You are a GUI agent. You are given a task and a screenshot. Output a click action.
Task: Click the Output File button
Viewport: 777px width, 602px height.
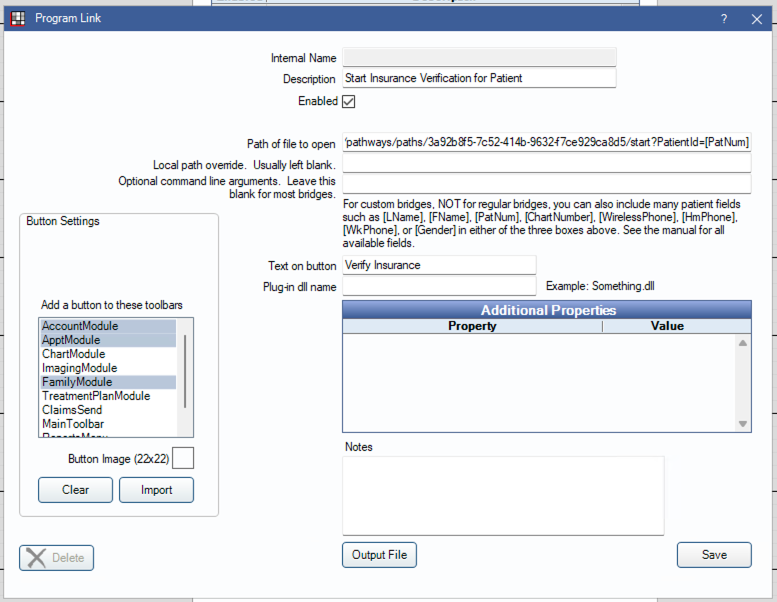[x=379, y=555]
